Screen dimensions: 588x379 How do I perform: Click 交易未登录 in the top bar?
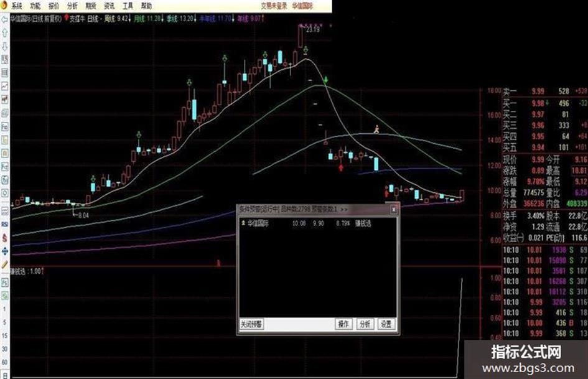[274, 6]
